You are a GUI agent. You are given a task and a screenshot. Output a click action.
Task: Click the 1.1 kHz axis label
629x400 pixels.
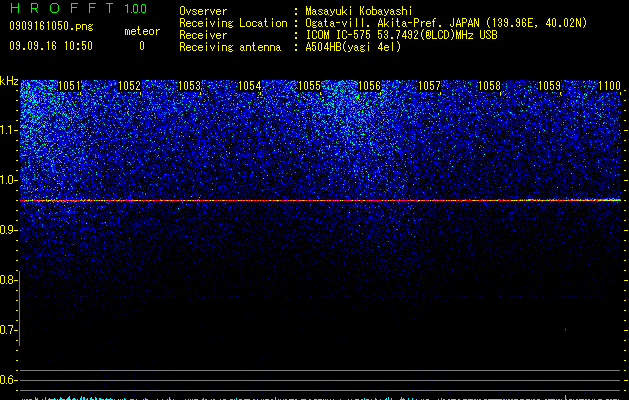click(x=8, y=130)
